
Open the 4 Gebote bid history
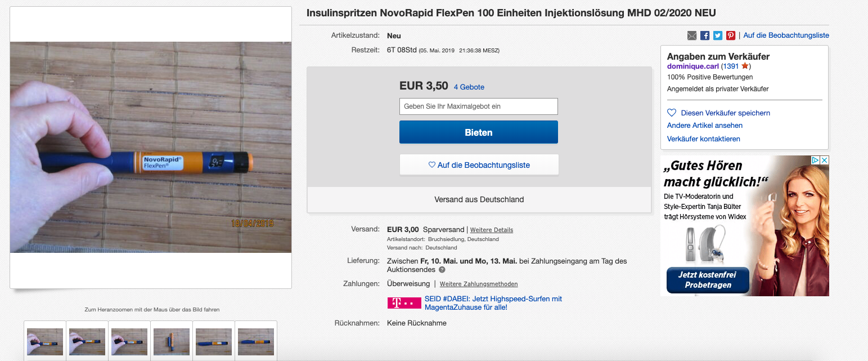(469, 87)
